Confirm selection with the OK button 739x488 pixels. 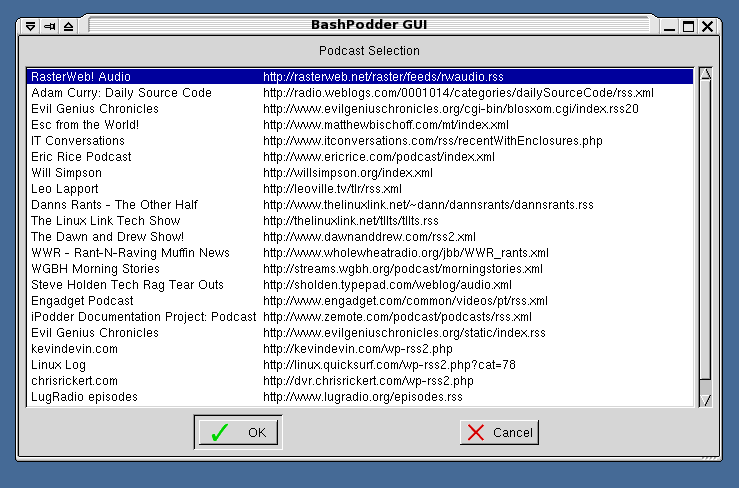238,432
